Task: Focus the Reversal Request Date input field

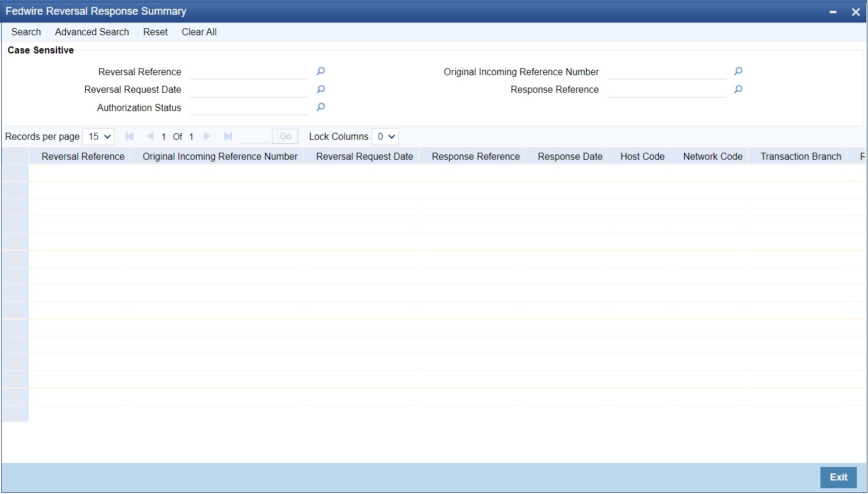Action: click(250, 90)
